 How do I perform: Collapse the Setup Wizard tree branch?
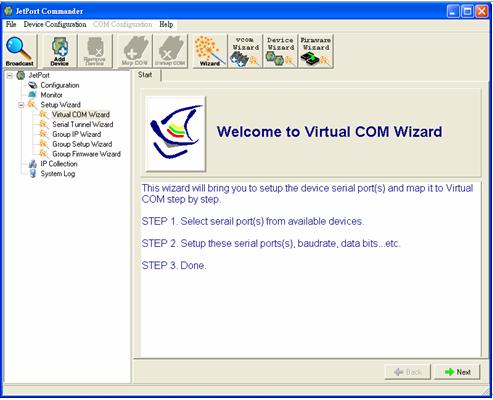pos(21,105)
